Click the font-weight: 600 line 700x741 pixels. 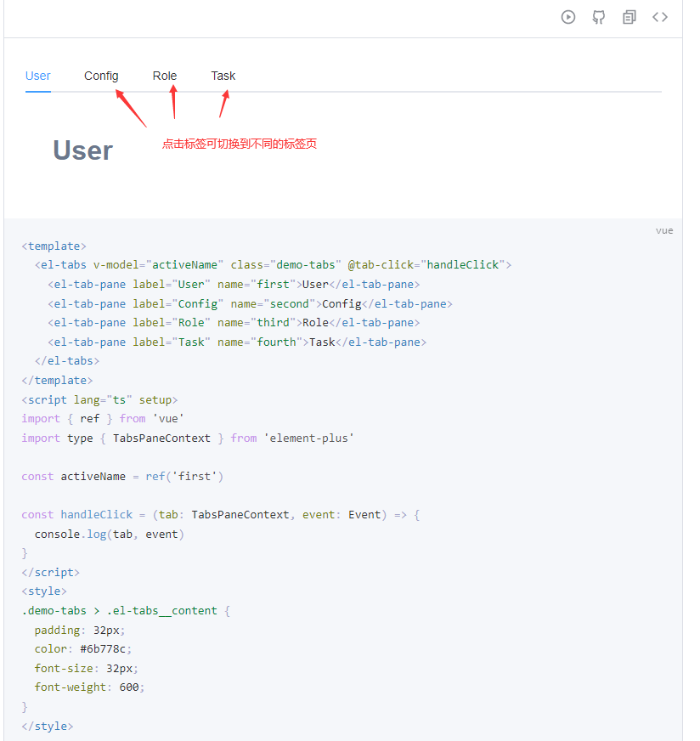(89, 687)
